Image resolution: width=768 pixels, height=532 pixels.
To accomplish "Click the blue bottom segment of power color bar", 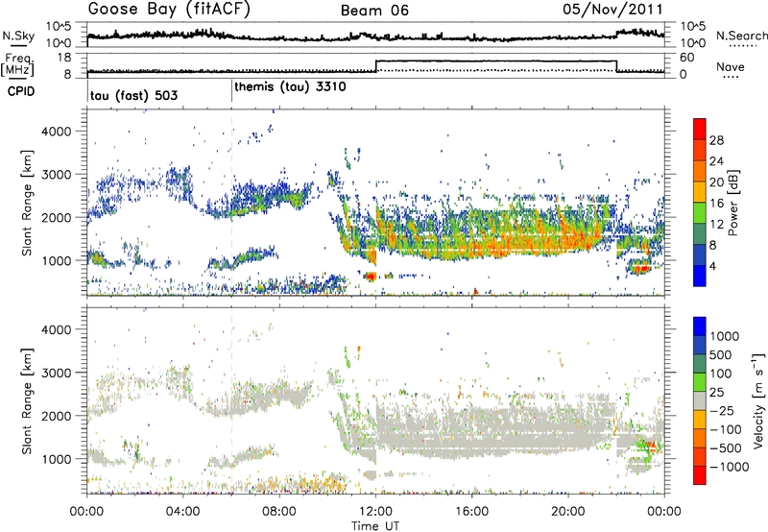I will 700,276.
